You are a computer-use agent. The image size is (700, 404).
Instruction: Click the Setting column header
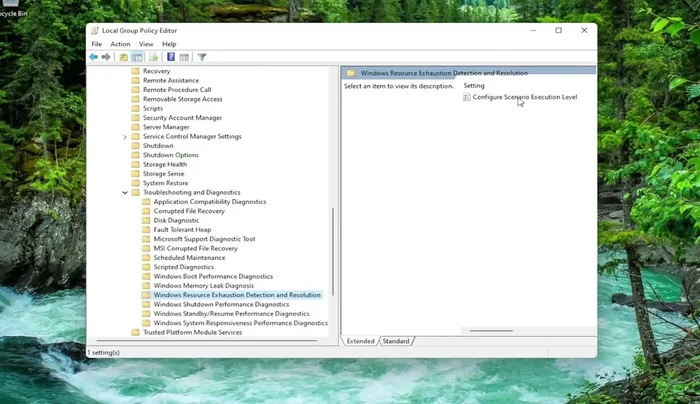(x=474, y=85)
